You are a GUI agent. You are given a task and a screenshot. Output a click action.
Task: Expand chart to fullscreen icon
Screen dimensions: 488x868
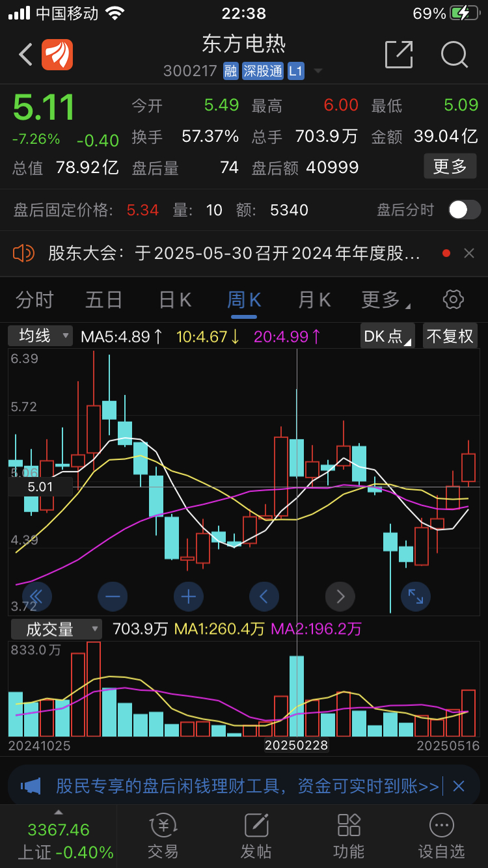[x=416, y=595]
